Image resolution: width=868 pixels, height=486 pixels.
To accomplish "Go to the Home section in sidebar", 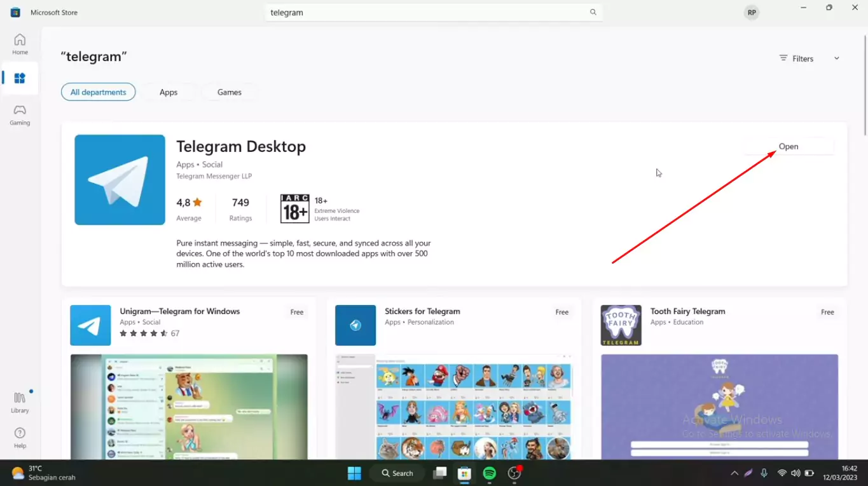I will click(x=20, y=44).
